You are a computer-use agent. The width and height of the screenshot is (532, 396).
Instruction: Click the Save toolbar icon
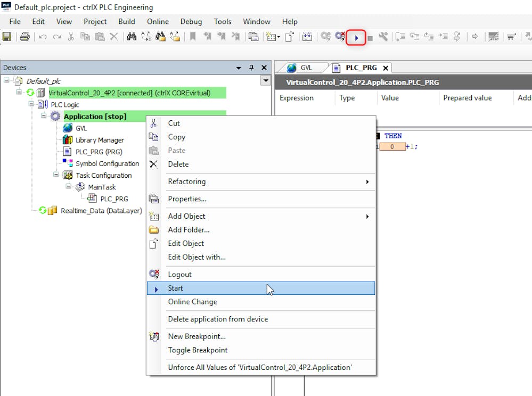click(7, 37)
